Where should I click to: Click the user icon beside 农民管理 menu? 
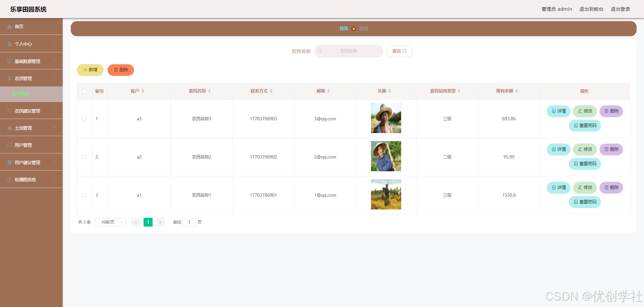point(10,78)
